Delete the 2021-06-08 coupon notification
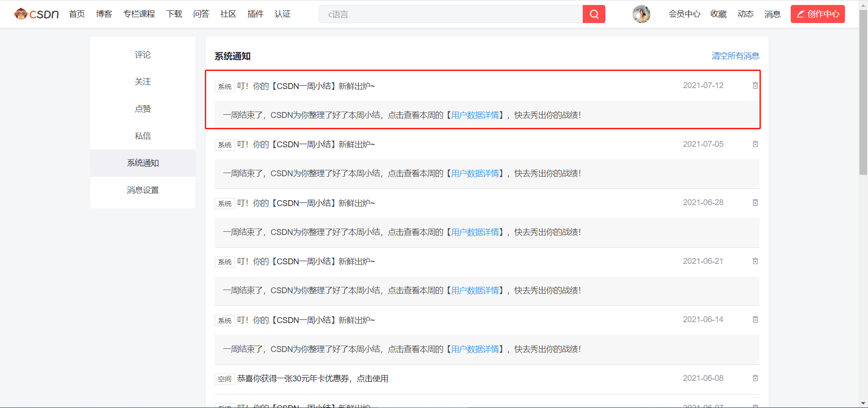This screenshot has width=868, height=408. tap(755, 378)
